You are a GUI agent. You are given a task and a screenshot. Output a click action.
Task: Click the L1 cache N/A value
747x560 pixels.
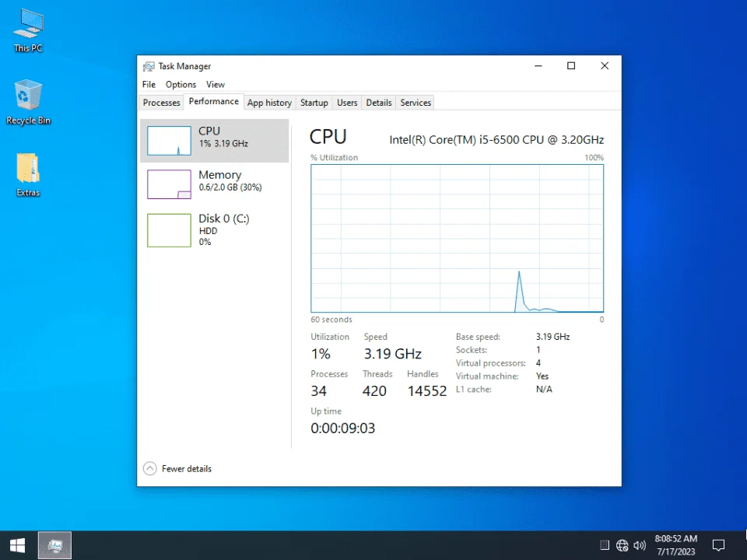[544, 389]
